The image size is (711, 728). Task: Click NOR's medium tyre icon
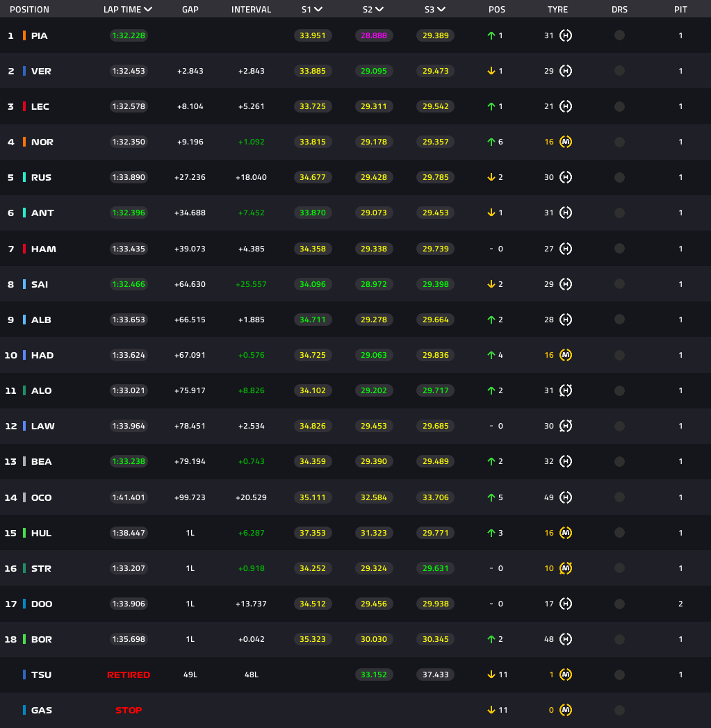(565, 142)
